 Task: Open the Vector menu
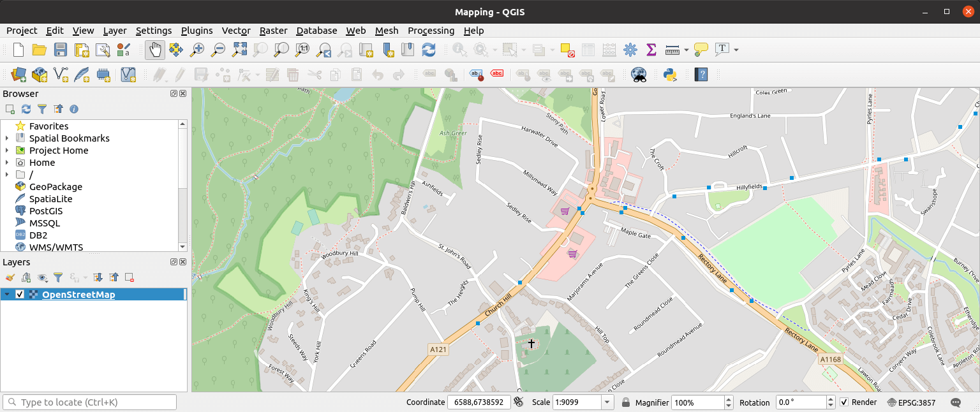(x=236, y=31)
